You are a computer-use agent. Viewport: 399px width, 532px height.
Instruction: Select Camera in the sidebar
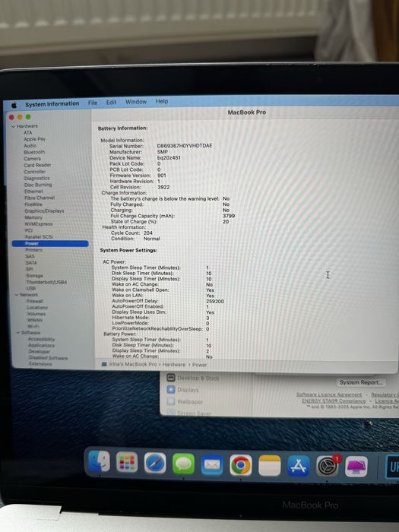(x=32, y=158)
